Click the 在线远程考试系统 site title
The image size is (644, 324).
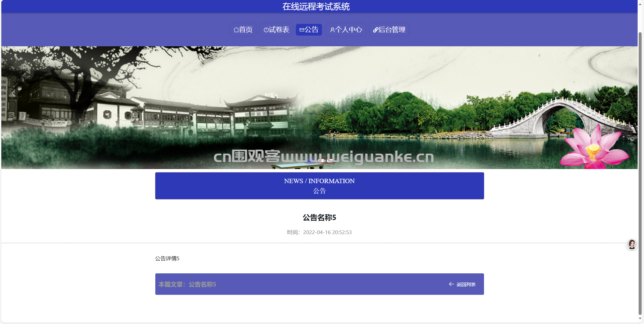316,7
